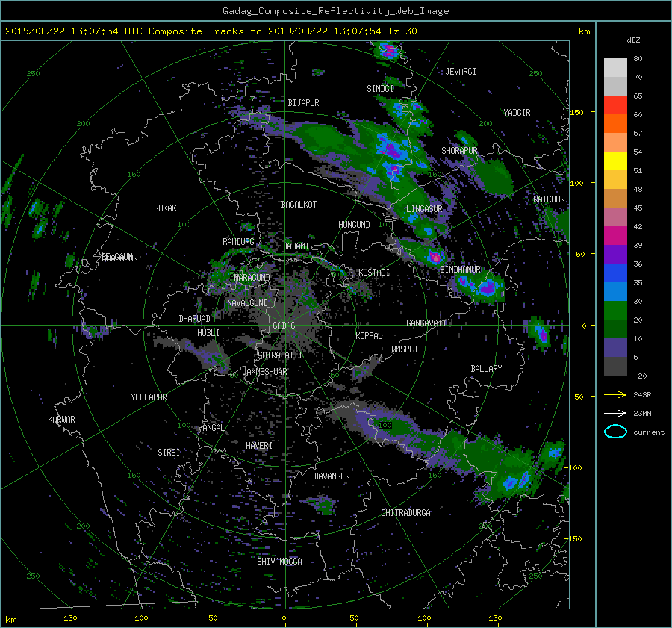Pick the light blue swatch between 35 and 30

615,291
